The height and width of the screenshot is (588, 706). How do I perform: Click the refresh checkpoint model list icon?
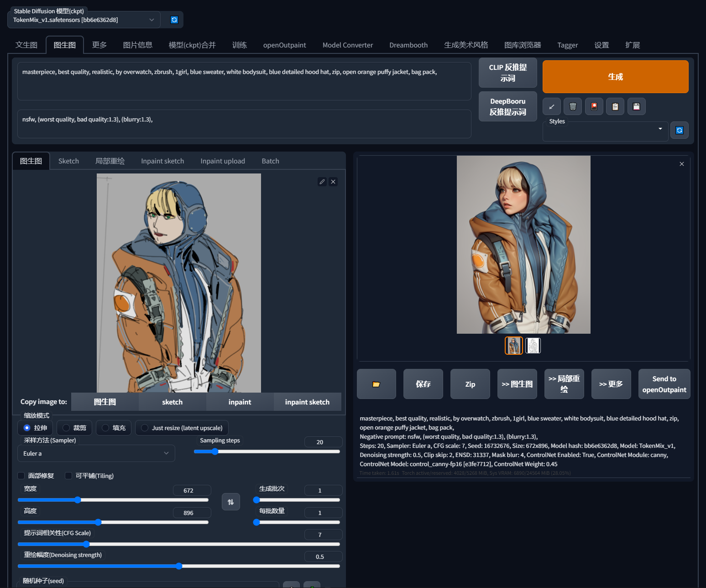pos(174,20)
